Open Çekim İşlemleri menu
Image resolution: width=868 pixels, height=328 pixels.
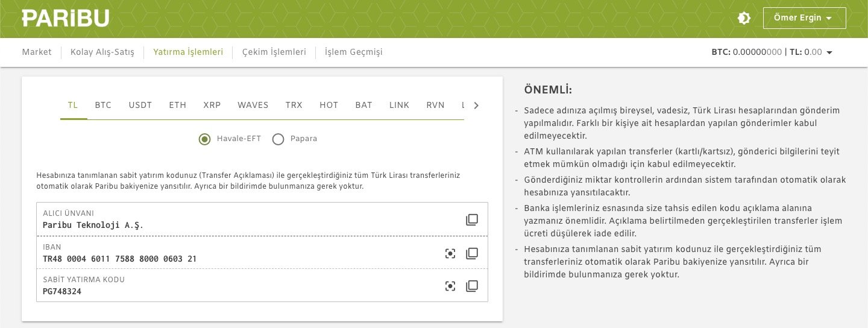tap(274, 52)
